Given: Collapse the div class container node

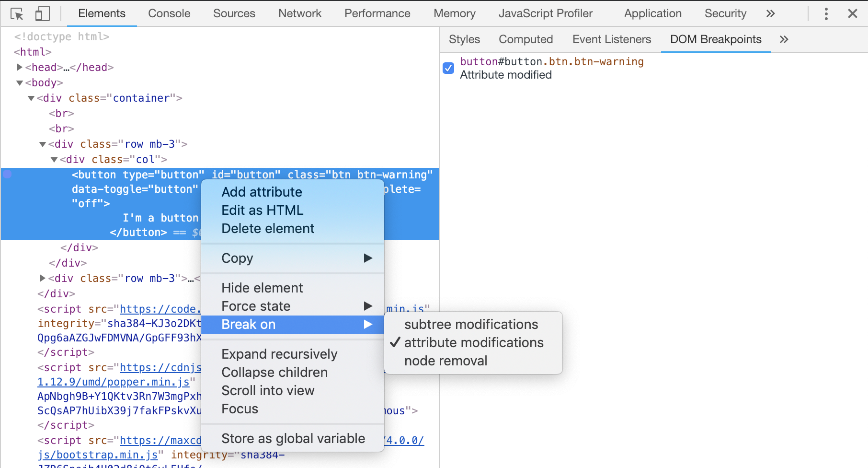Looking at the screenshot, I should [31, 98].
